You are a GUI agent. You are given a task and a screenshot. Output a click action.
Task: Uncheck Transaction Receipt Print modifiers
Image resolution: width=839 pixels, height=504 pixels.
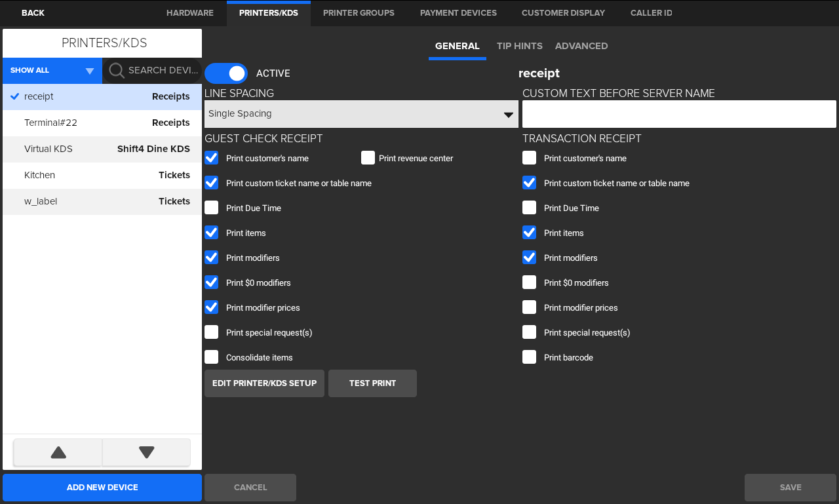pos(529,258)
